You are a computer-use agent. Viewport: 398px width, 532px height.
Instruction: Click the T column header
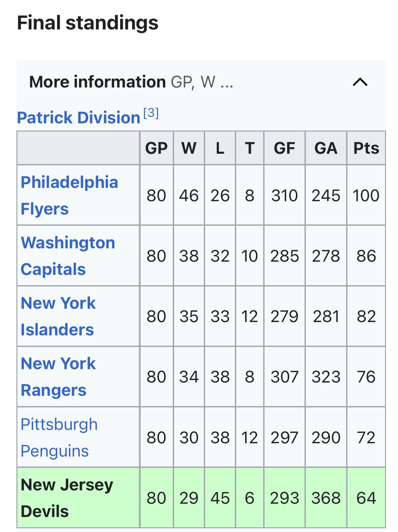pyautogui.click(x=250, y=148)
